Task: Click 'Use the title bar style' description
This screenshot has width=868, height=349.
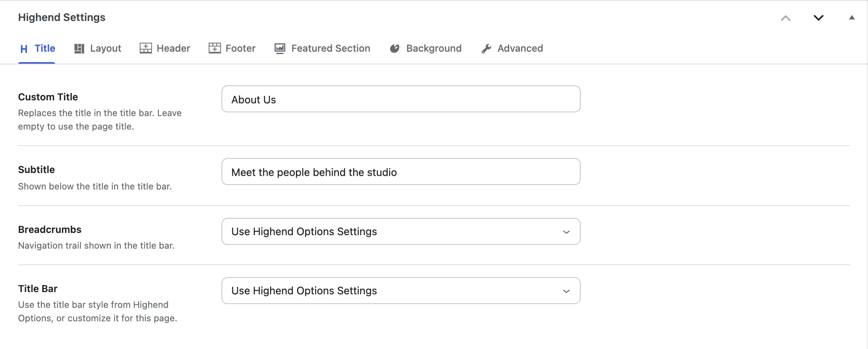Action: click(x=98, y=312)
